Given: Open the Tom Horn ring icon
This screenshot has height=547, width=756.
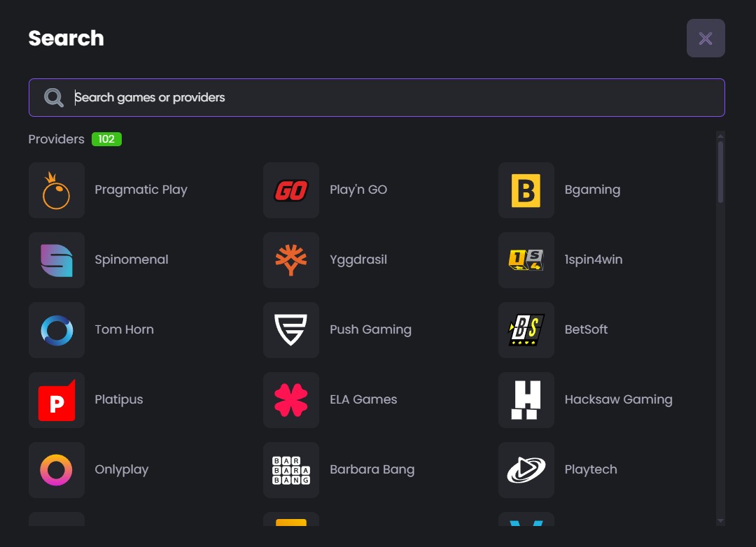Looking at the screenshot, I should 57,330.
